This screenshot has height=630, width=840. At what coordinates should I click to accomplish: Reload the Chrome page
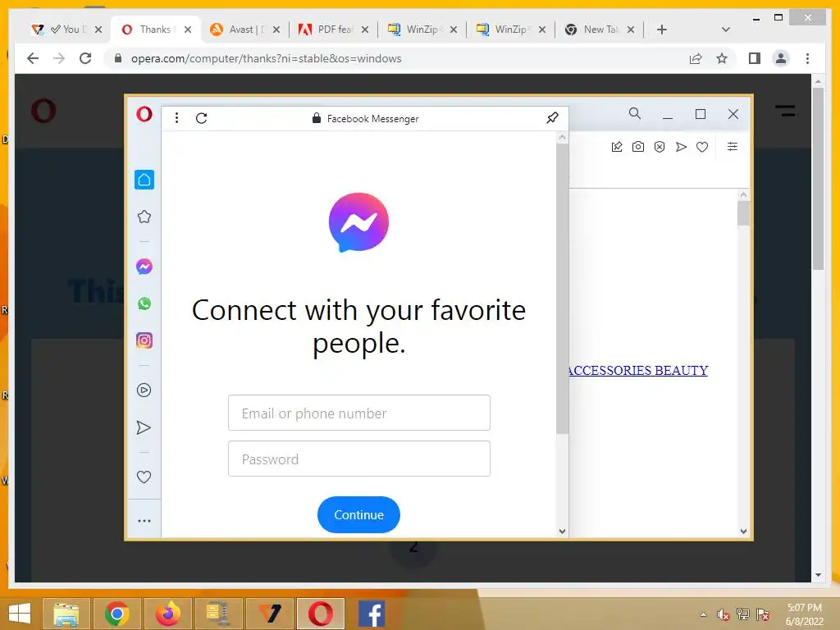(x=85, y=58)
